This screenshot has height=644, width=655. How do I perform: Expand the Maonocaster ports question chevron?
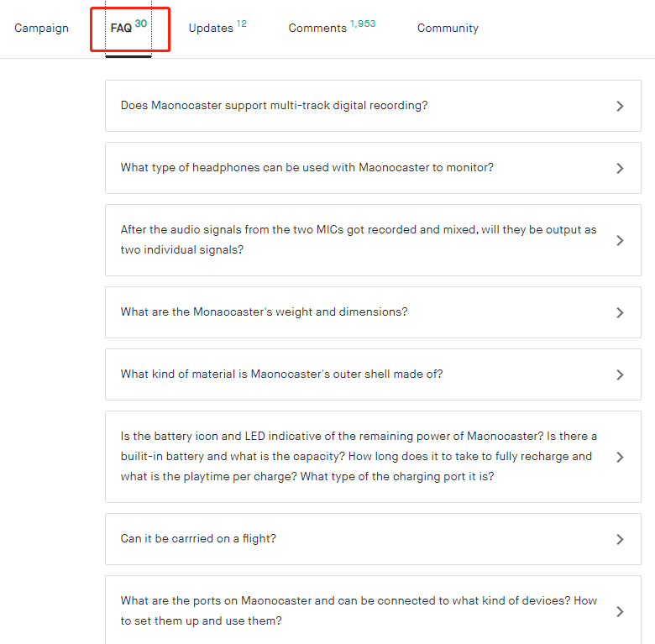[620, 612]
